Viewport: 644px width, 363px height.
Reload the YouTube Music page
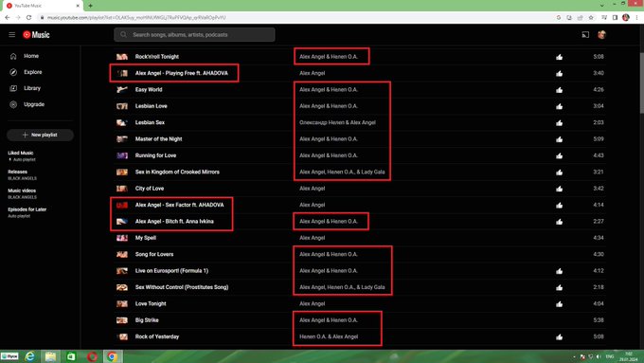coord(28,17)
